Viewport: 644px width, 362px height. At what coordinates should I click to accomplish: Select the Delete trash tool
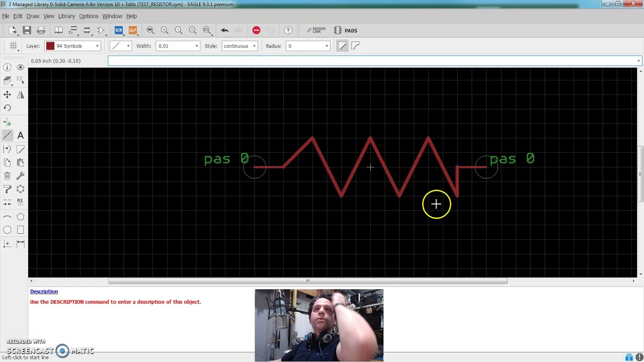7,176
